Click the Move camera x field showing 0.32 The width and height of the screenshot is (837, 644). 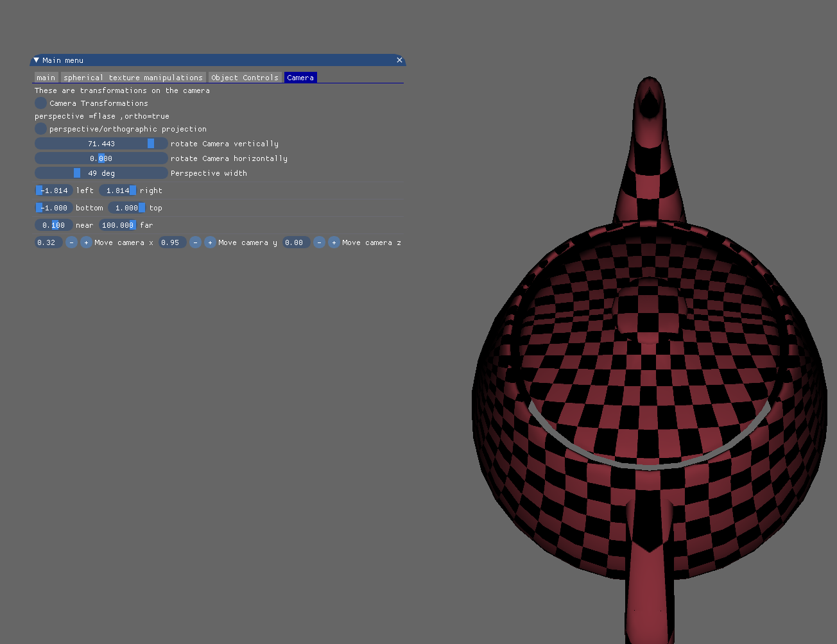48,242
